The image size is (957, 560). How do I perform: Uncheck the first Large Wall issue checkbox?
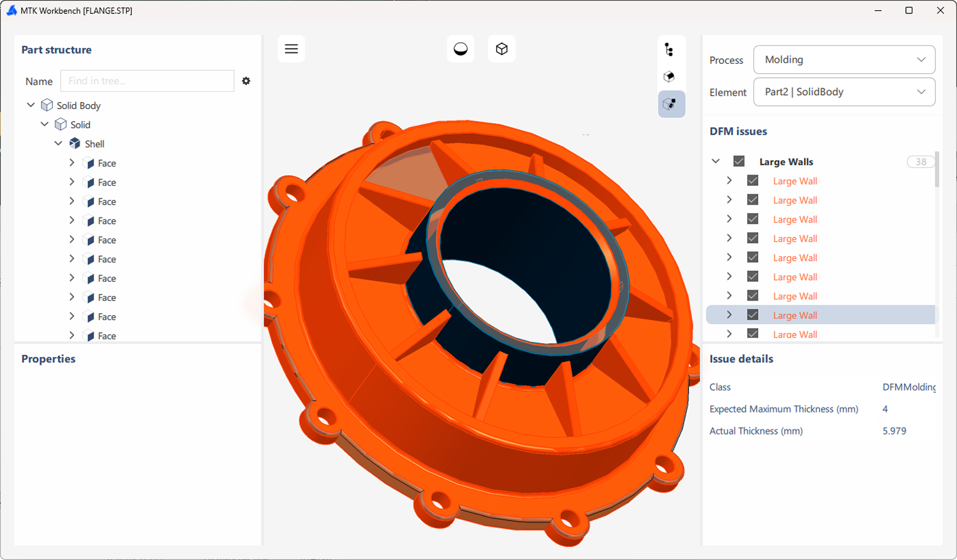pos(753,181)
